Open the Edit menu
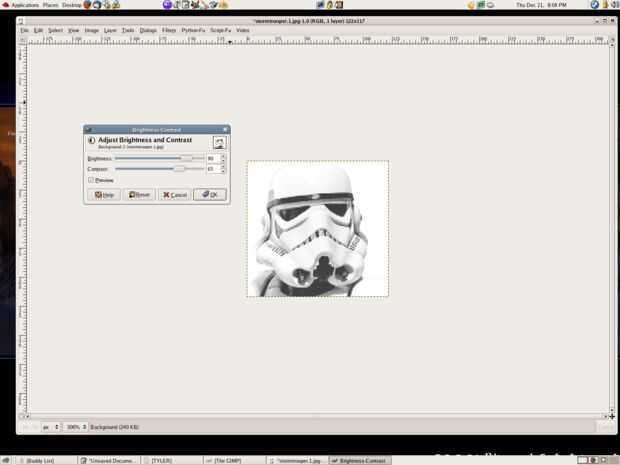This screenshot has width=620, height=465. (x=38, y=30)
